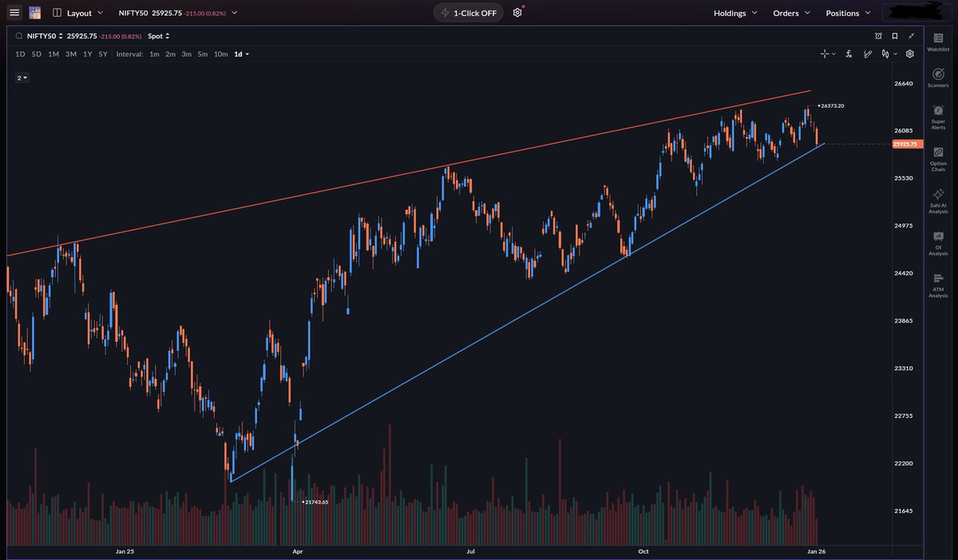Set interval to 3m
Screen dimensions: 958x560
click(x=186, y=54)
